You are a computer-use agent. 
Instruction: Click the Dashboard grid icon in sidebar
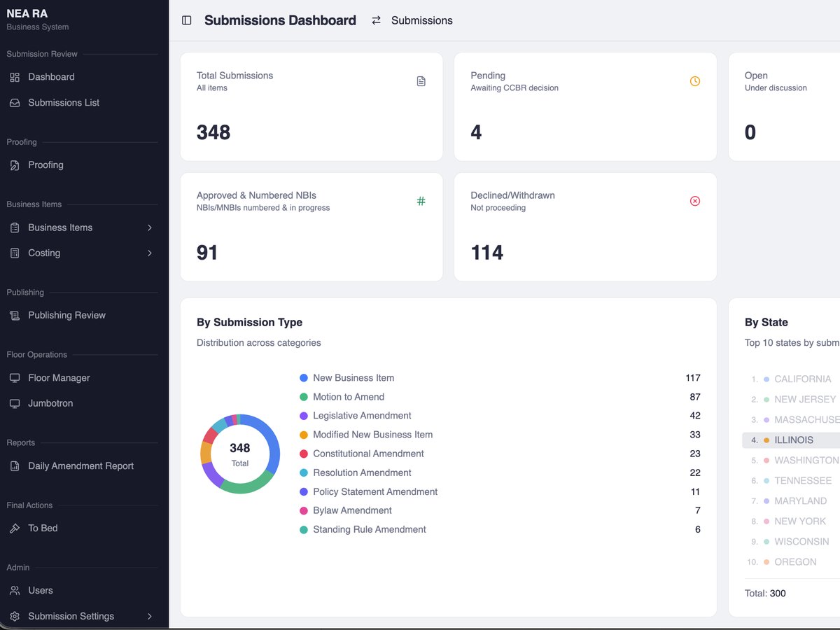(x=15, y=77)
